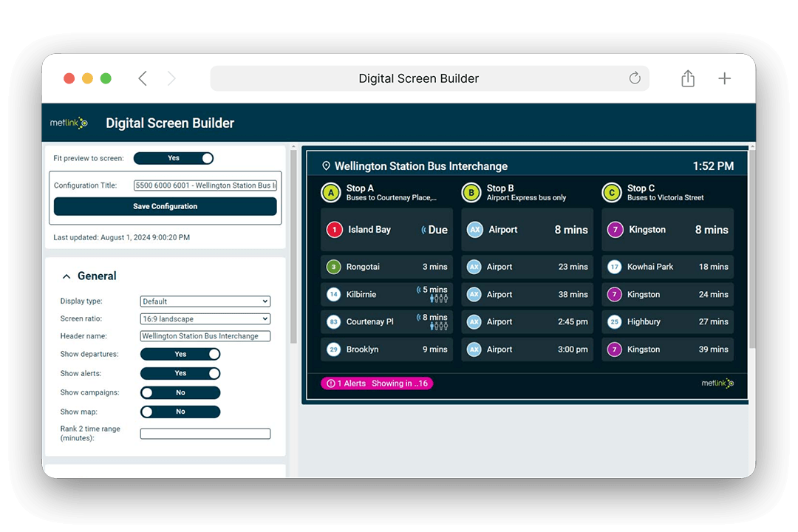This screenshot has height=532, width=798.
Task: Click route 1 badge for Island Bay
Action: pyautogui.click(x=335, y=230)
